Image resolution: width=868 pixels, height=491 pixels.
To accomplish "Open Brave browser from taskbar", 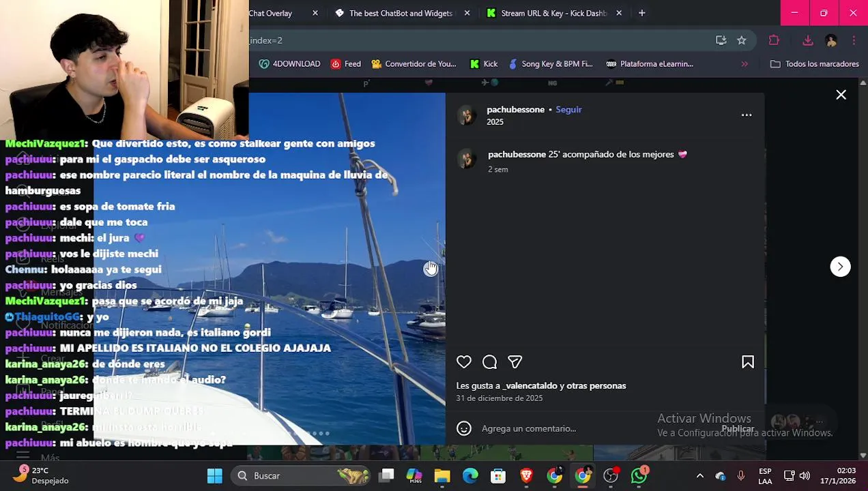I will (526, 476).
